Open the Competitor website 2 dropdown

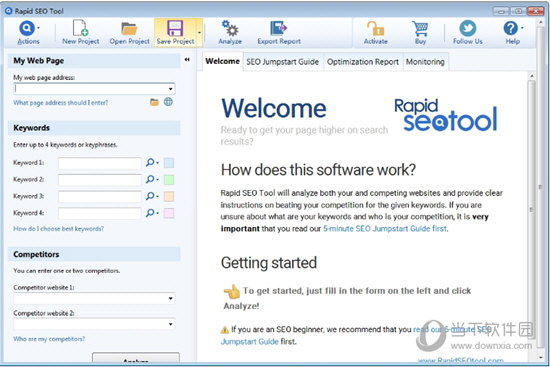[170, 324]
